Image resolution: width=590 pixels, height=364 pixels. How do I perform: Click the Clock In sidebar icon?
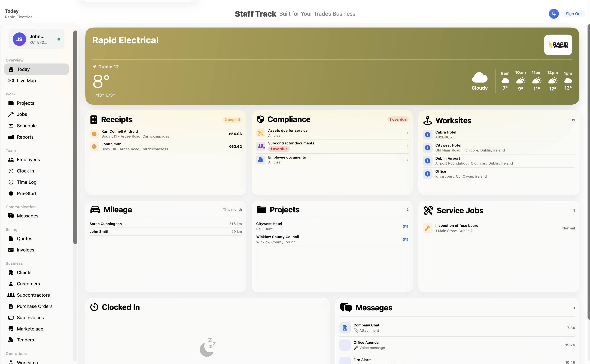11,171
